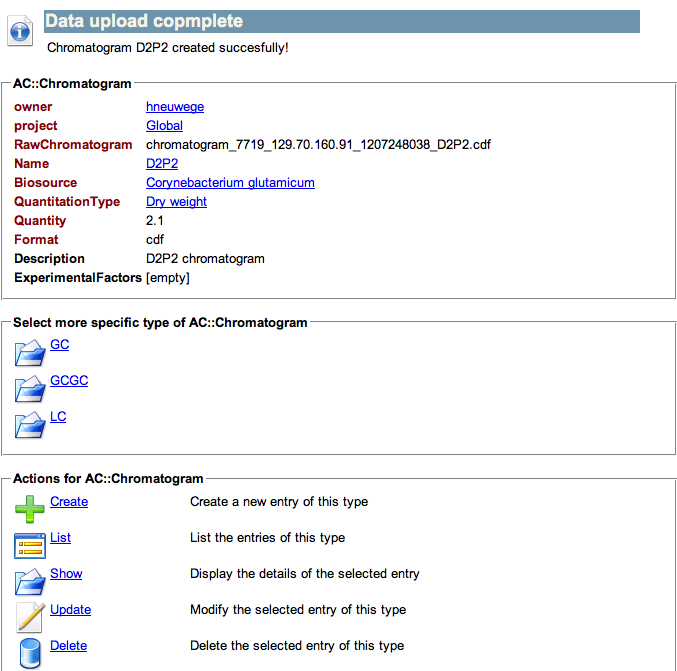Click the info icon beside Data upload header
Image resolution: width=677 pixels, height=671 pixels.
[20, 31]
